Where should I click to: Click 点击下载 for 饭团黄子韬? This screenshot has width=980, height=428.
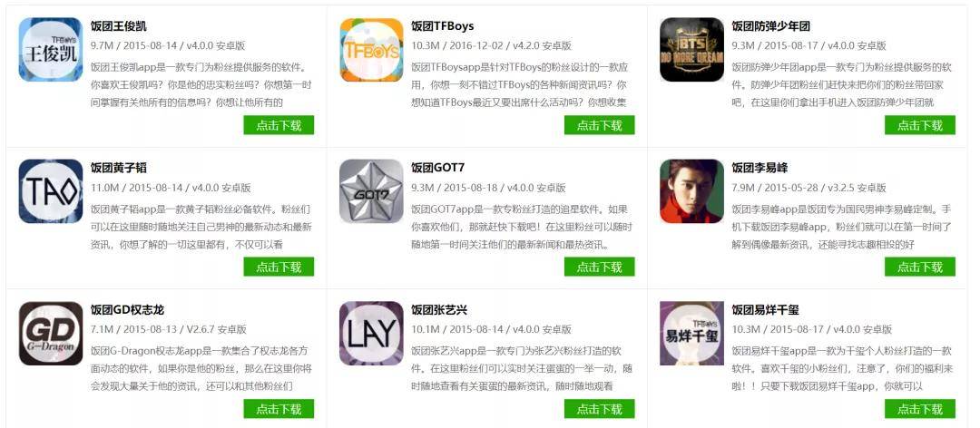click(x=279, y=267)
